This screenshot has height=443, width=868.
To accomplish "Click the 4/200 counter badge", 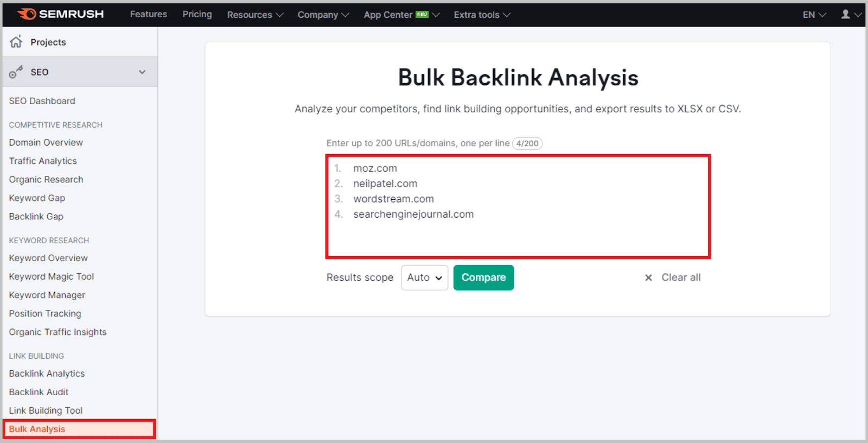I will (x=527, y=143).
